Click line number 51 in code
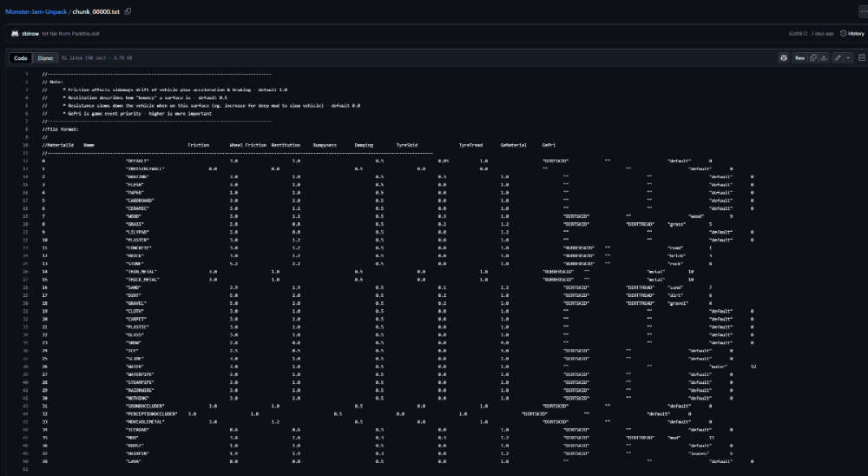 tap(26, 468)
